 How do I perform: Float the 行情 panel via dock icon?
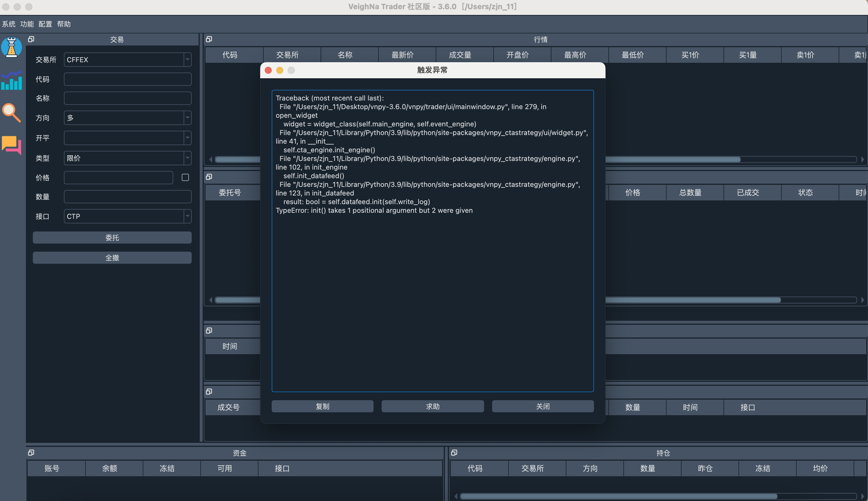[x=209, y=39]
